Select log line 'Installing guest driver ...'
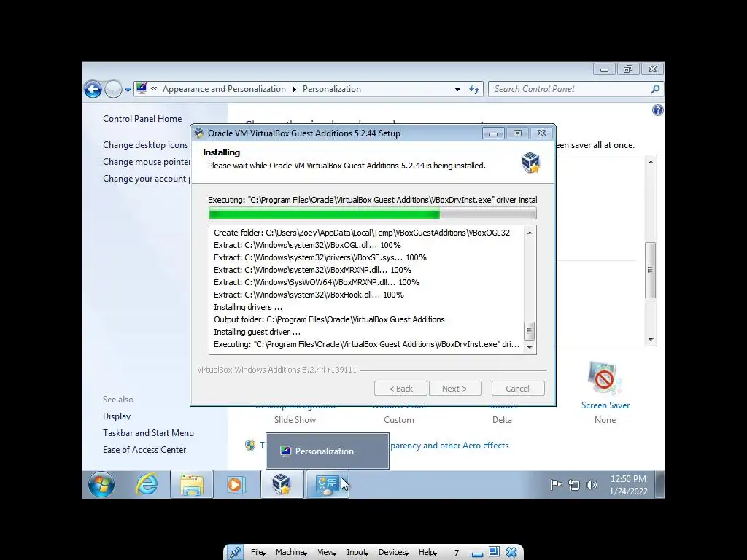Image resolution: width=747 pixels, height=560 pixels. pyautogui.click(x=258, y=332)
